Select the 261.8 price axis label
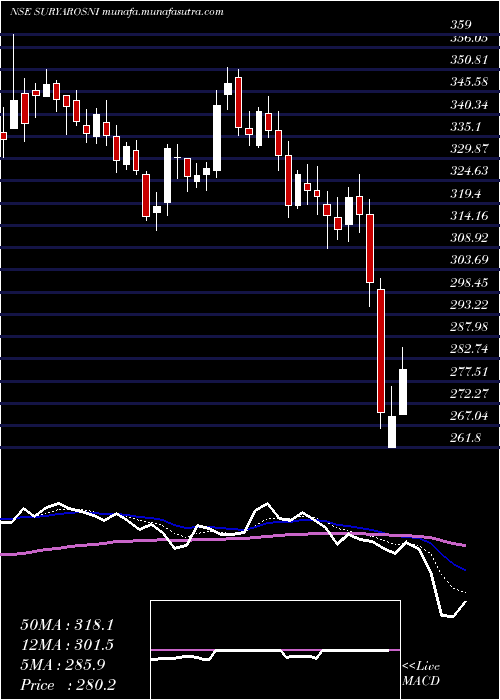 [465, 438]
